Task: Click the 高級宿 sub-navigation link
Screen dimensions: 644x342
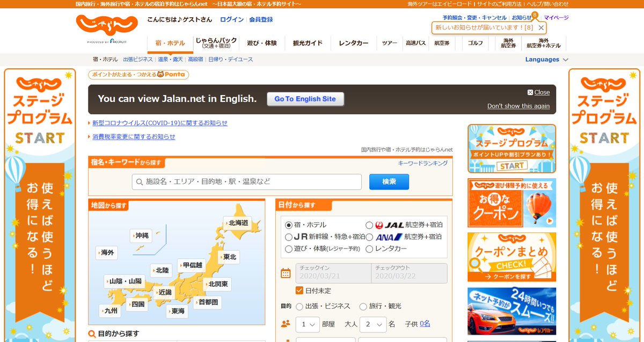Action: click(x=195, y=60)
